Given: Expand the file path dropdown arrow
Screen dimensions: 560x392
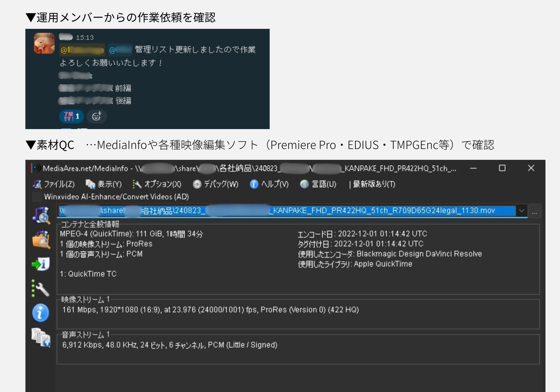Looking at the screenshot, I should click(522, 211).
